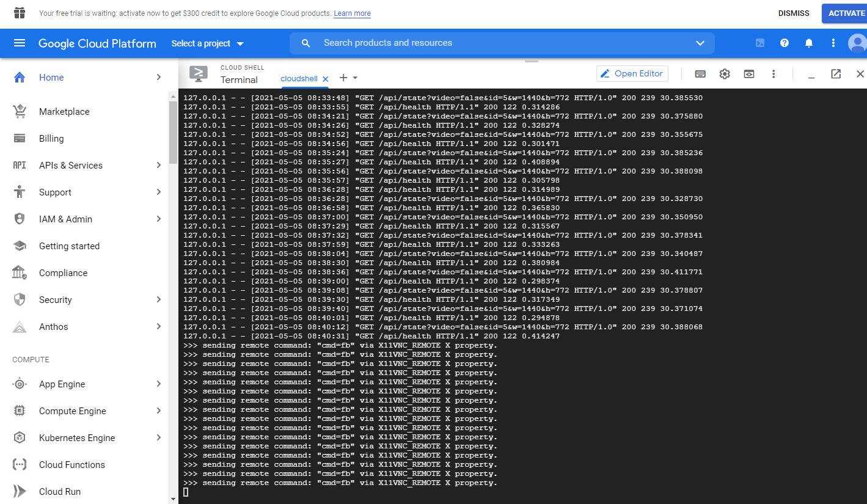Click the Cloud Functions brackets icon
The width and height of the screenshot is (867, 504).
(20, 465)
